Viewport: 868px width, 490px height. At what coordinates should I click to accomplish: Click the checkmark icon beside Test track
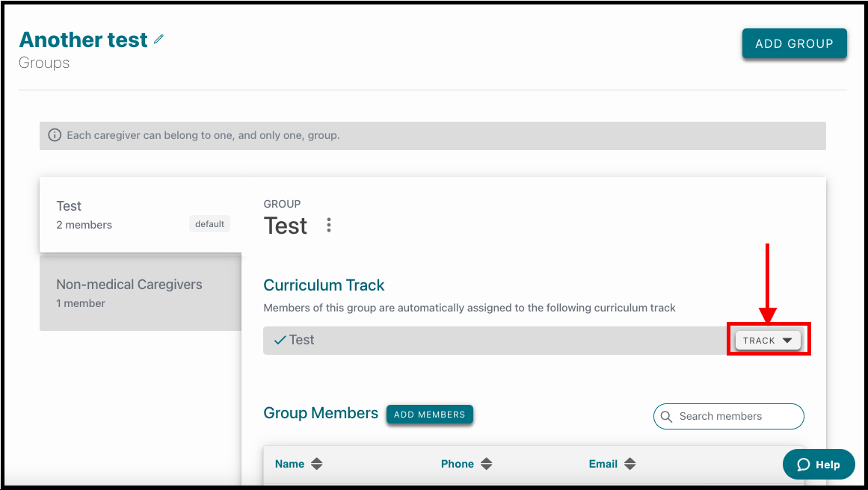pos(280,340)
